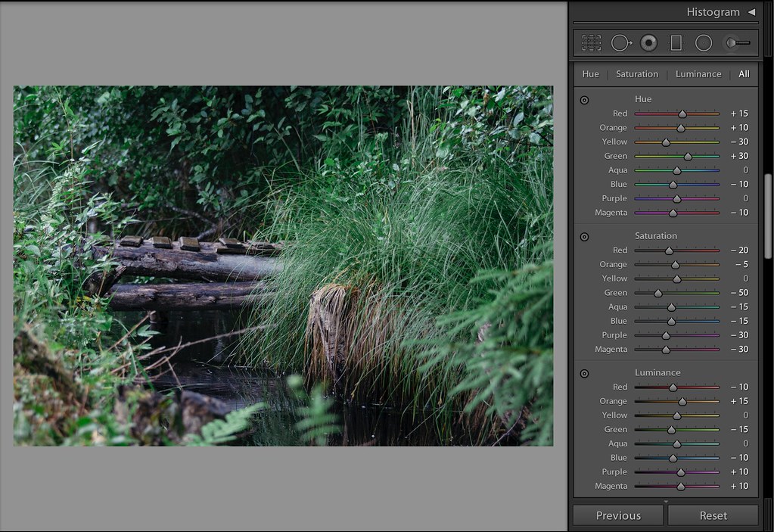Image resolution: width=774 pixels, height=532 pixels.
Task: Show All HSL adjustments tab
Action: (x=744, y=74)
